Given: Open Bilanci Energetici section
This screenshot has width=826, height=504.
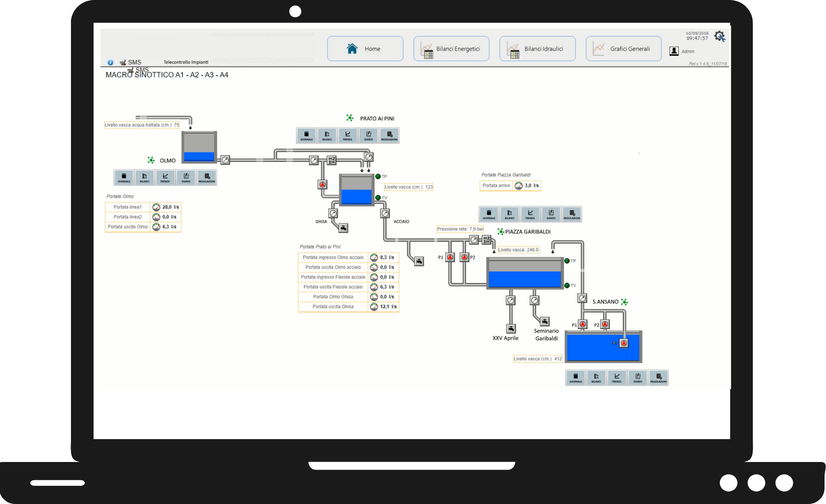Looking at the screenshot, I should [x=452, y=49].
